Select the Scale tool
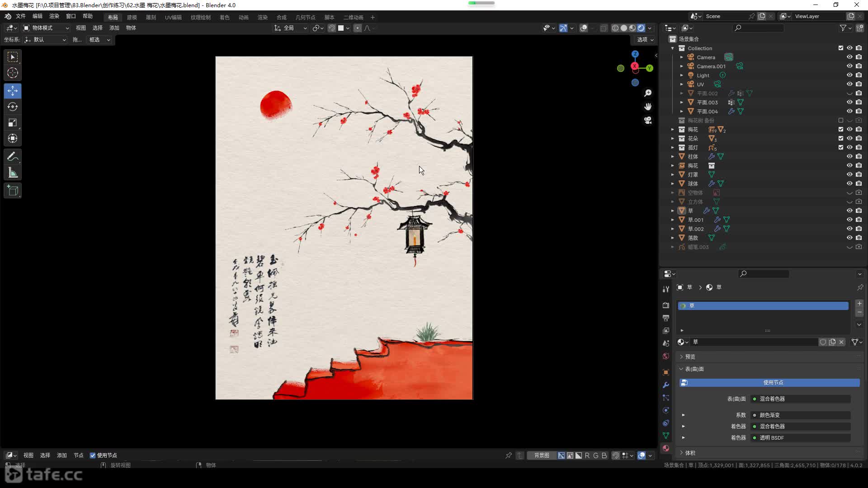The width and height of the screenshot is (868, 488). (x=13, y=122)
